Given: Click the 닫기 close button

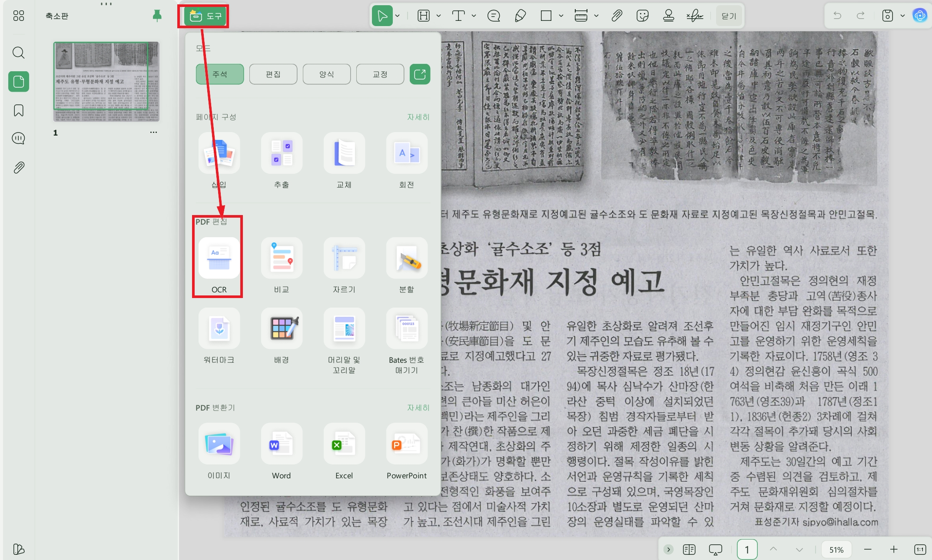Looking at the screenshot, I should click(x=729, y=16).
